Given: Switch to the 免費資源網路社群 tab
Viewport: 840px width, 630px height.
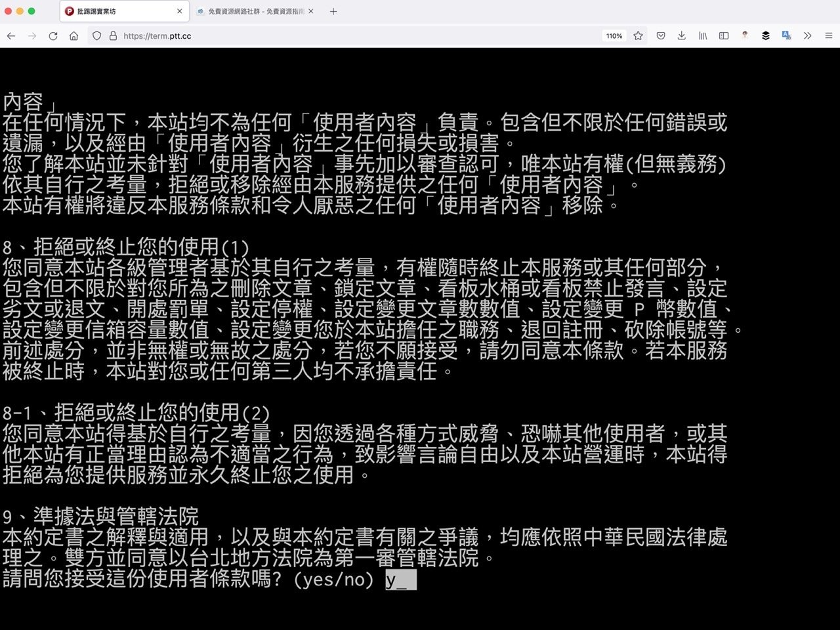Looking at the screenshot, I should pos(256,11).
